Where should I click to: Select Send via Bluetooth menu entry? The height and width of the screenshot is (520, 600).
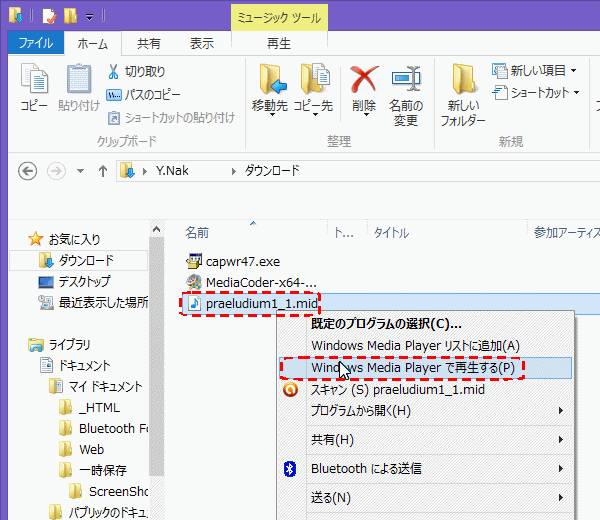pos(365,468)
